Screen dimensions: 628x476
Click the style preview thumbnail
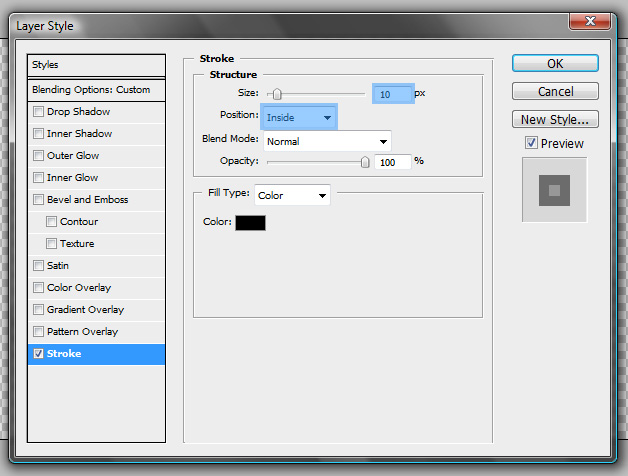554,190
